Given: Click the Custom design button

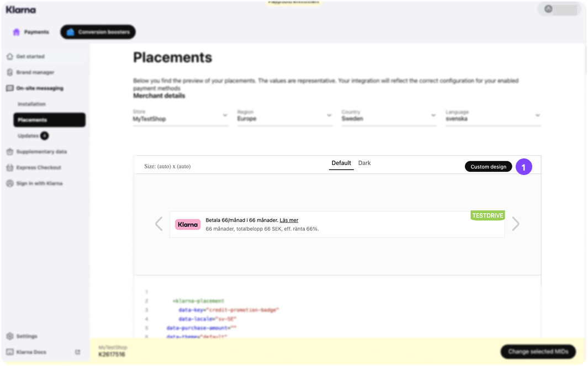Looking at the screenshot, I should point(488,167).
